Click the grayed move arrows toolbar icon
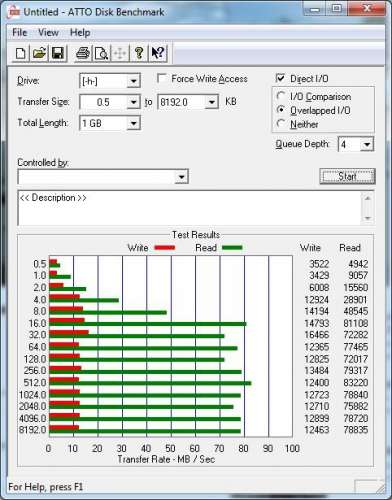 point(120,53)
